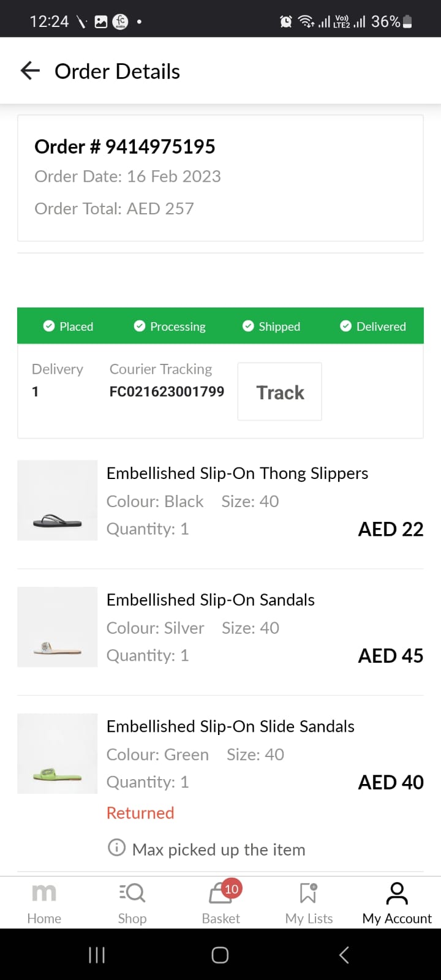Tap the Processing status checkmark

pyautogui.click(x=140, y=326)
